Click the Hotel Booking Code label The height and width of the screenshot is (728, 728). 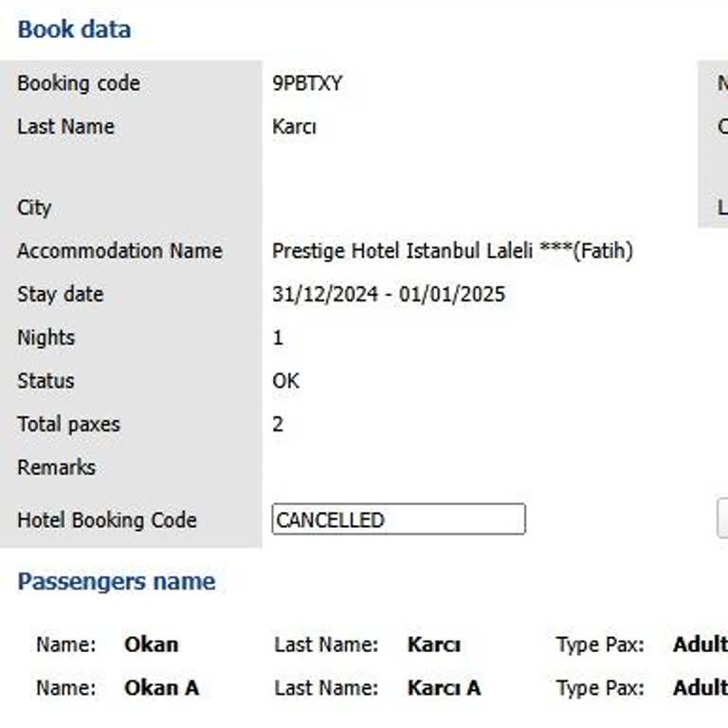coord(107,520)
